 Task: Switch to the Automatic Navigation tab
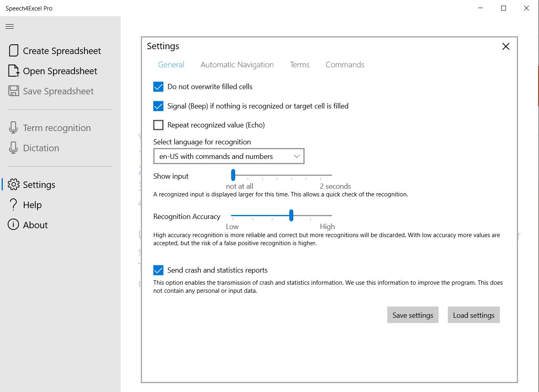tap(237, 65)
